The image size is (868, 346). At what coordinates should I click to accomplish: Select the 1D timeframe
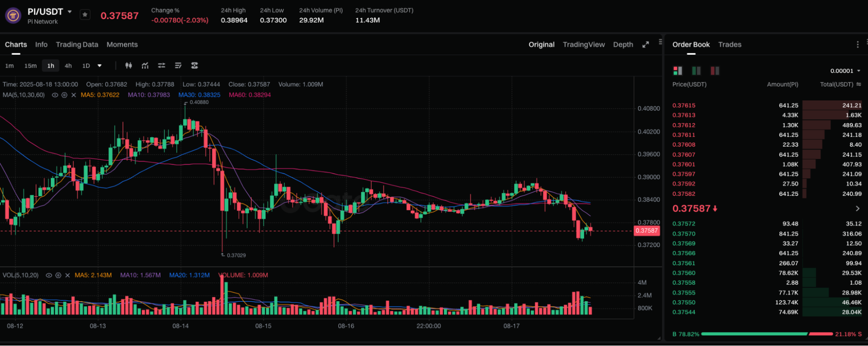click(x=86, y=66)
